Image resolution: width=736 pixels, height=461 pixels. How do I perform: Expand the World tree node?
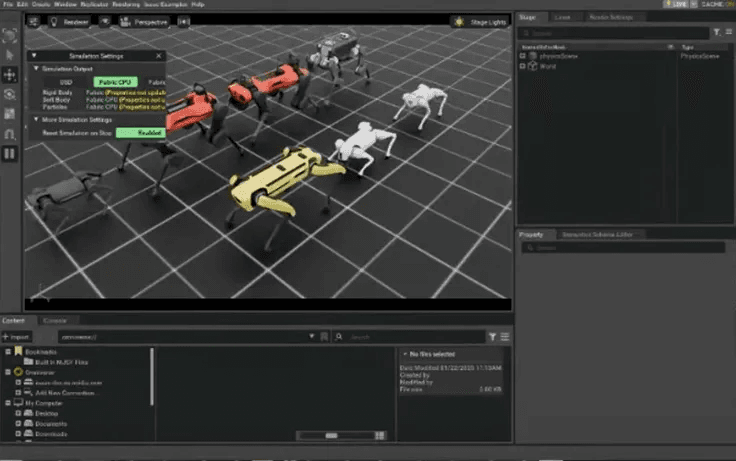(x=522, y=65)
